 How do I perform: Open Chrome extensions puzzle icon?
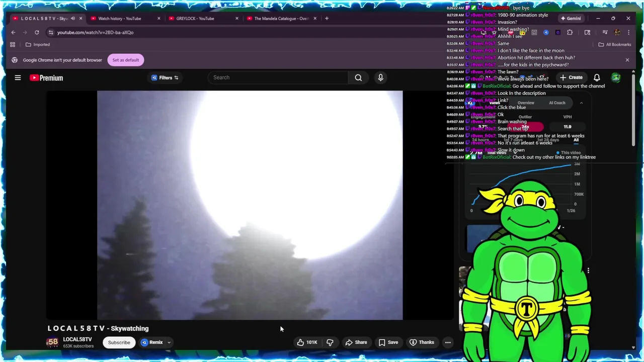(x=570, y=32)
